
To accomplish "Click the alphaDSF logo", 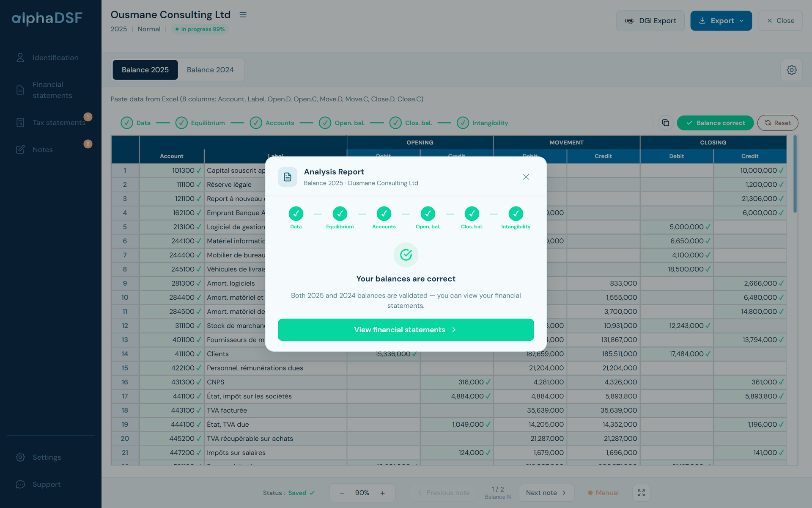I will click(47, 18).
